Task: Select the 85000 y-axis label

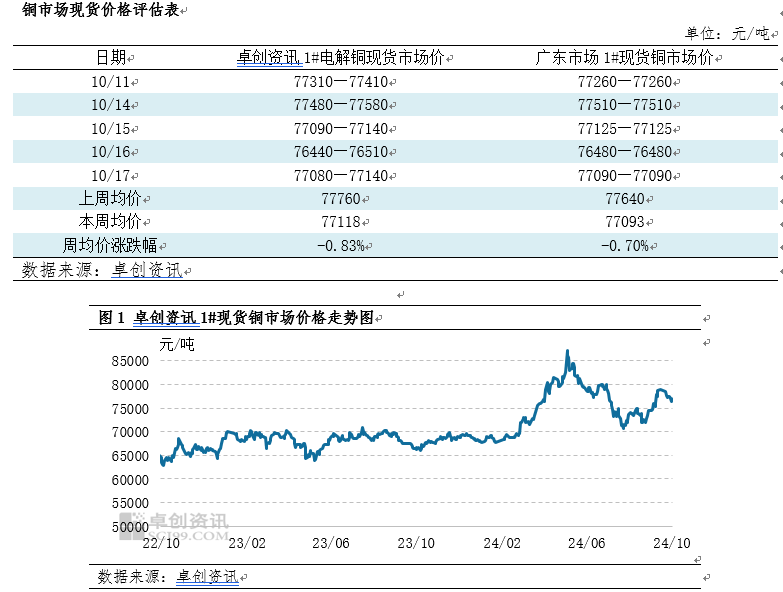Action: point(129,361)
